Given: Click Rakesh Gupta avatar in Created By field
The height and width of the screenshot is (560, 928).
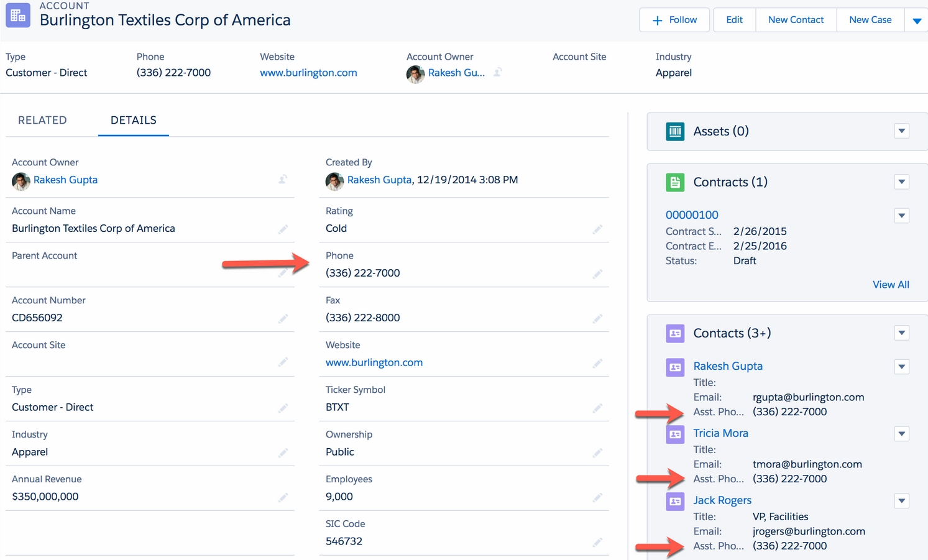Looking at the screenshot, I should (334, 181).
